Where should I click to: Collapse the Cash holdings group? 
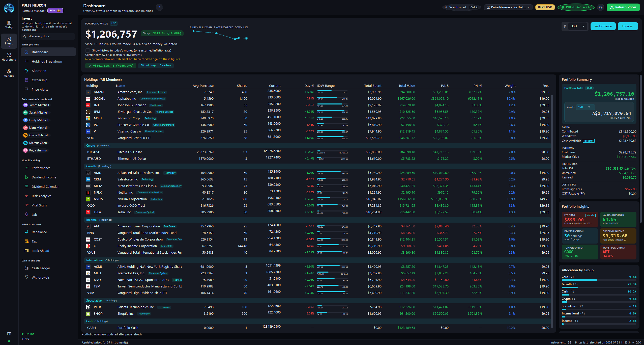pos(317,321)
